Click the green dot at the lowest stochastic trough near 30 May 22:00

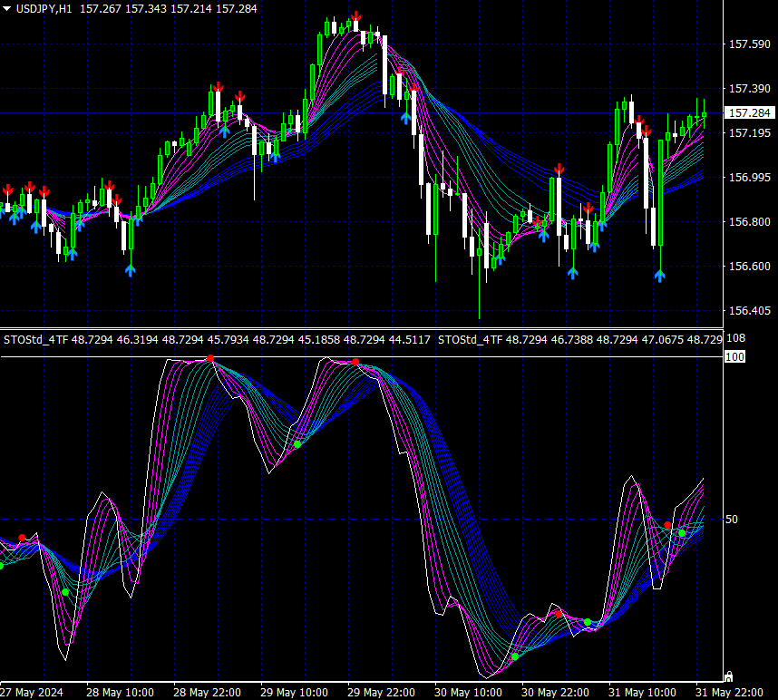point(515,656)
